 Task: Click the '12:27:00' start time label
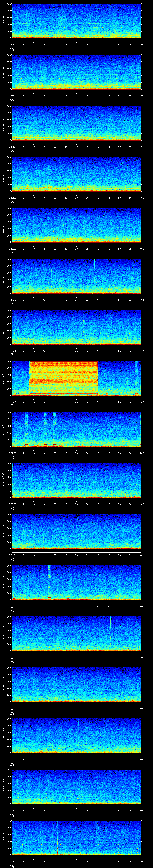coord(12,708)
